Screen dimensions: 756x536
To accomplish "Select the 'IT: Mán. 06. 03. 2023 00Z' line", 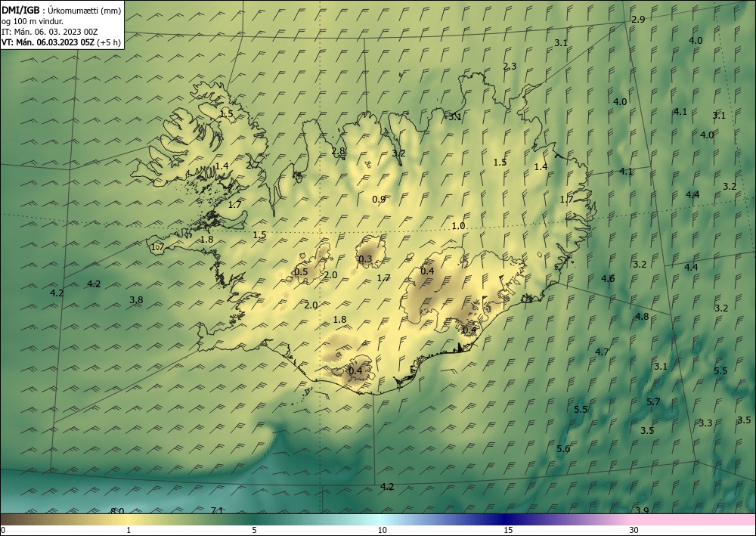I will [50, 32].
